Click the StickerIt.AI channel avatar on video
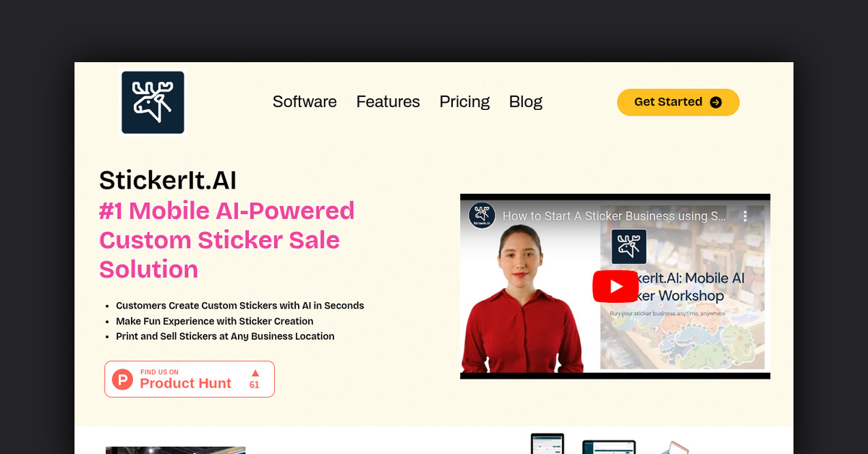The height and width of the screenshot is (454, 868). [482, 215]
